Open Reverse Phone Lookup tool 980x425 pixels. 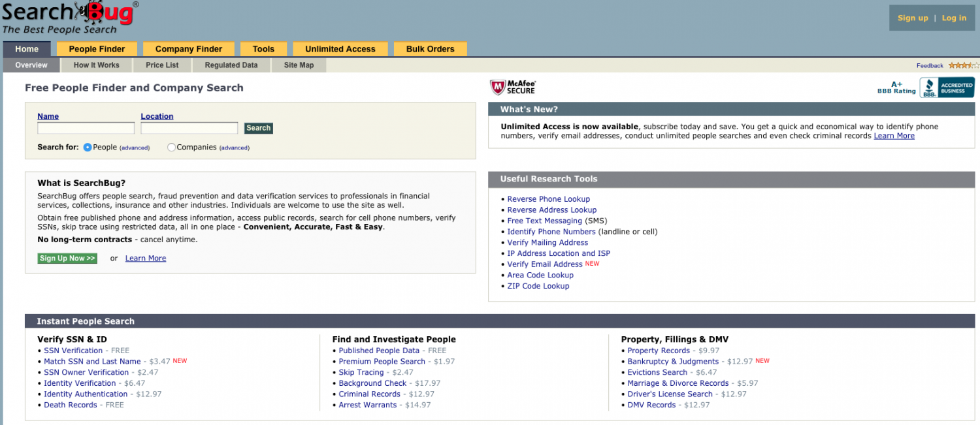coord(549,199)
